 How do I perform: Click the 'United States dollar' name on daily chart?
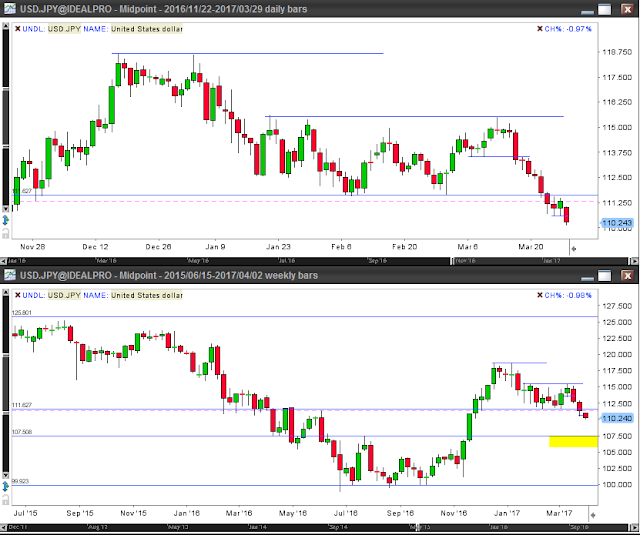click(147, 29)
